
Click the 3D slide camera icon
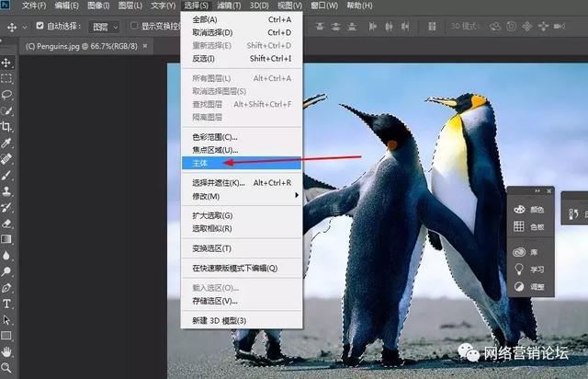(543, 27)
